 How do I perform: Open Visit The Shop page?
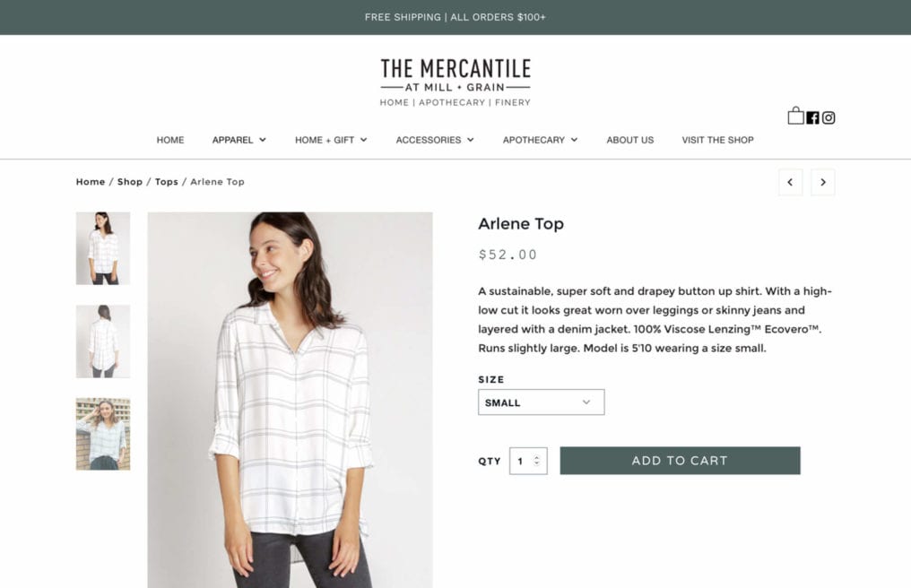(717, 140)
